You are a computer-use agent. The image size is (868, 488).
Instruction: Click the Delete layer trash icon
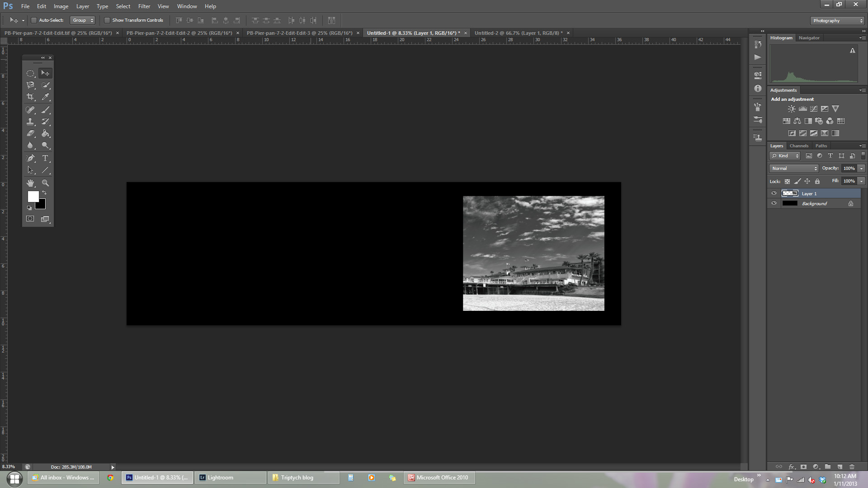[852, 467]
